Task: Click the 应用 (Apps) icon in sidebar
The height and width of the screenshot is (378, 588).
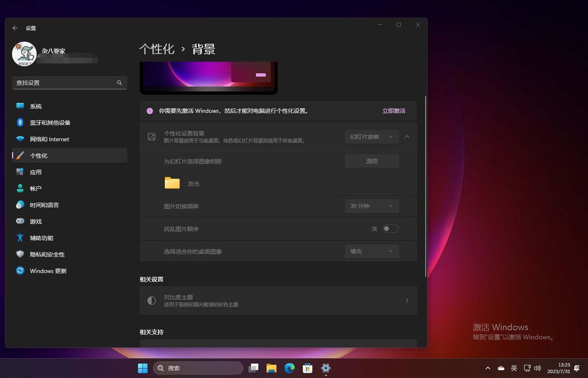Action: (20, 172)
